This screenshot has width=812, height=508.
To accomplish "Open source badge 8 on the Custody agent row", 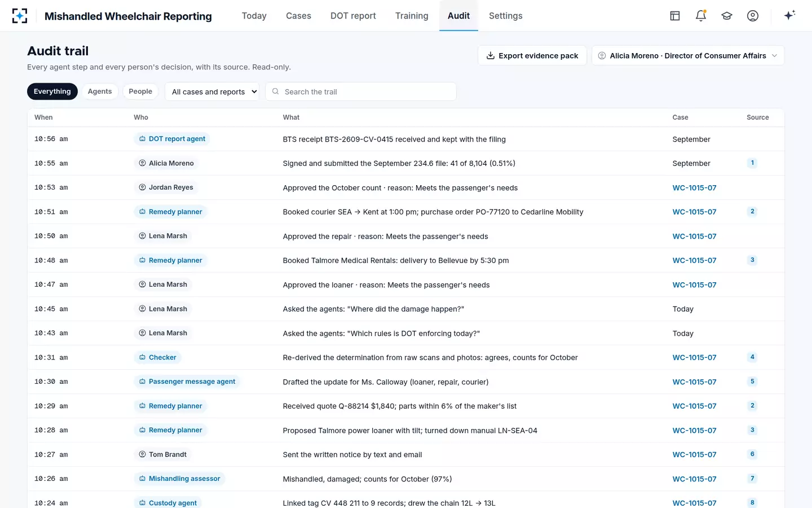I will click(752, 503).
